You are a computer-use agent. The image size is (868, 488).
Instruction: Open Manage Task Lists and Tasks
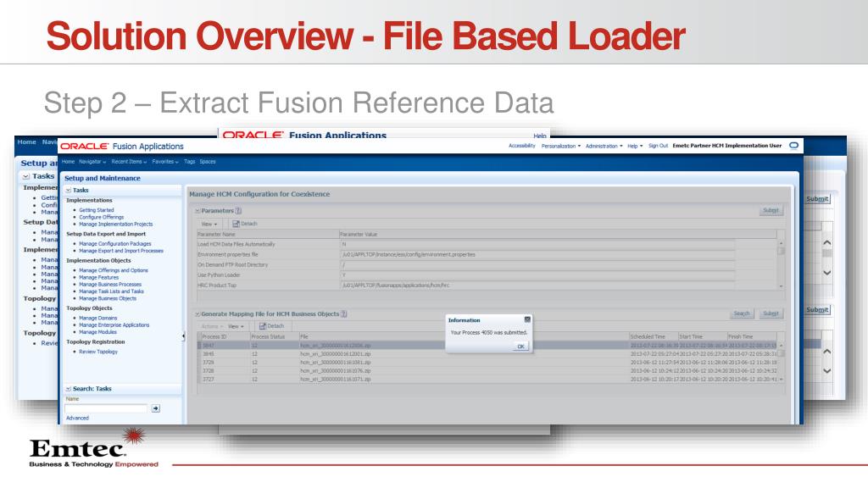coord(111,291)
